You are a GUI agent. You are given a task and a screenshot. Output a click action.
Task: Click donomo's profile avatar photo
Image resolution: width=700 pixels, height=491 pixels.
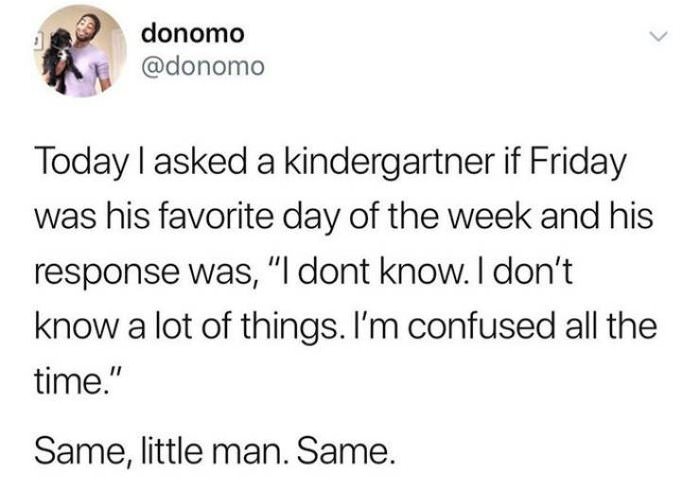click(78, 50)
